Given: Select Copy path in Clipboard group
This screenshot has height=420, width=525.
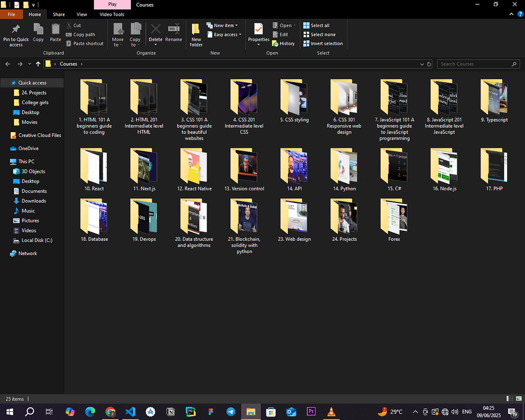Looking at the screenshot, I should click(x=80, y=35).
